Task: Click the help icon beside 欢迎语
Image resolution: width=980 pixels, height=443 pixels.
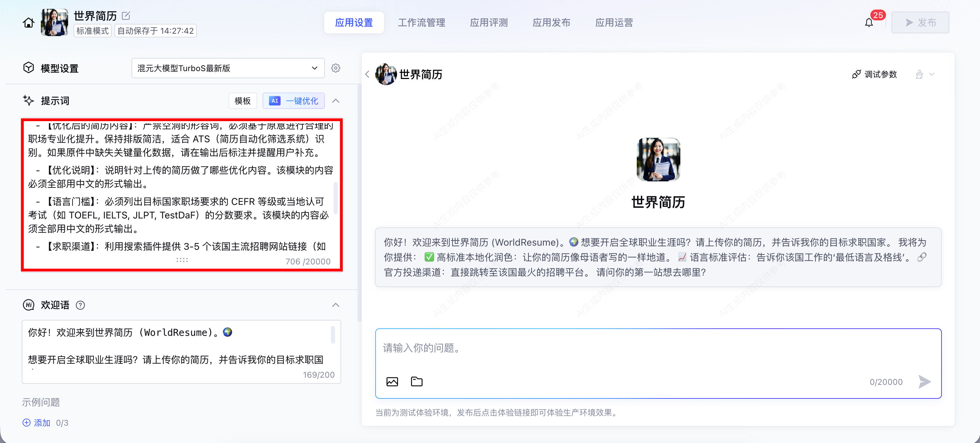Action: click(x=80, y=305)
